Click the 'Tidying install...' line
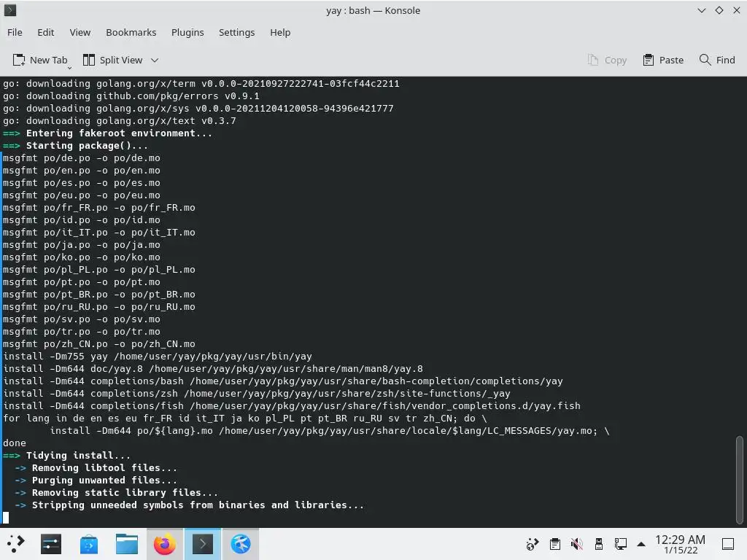The image size is (747, 560). 66,456
